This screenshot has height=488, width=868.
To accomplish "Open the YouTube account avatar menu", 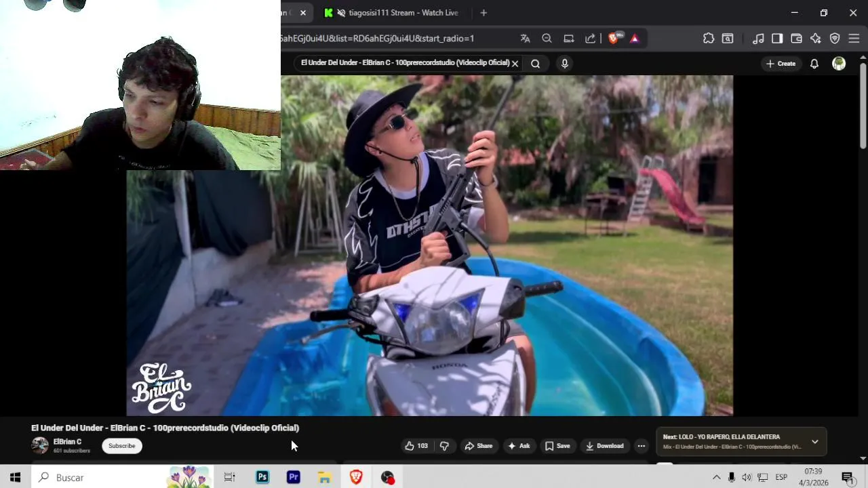I will 839,64.
